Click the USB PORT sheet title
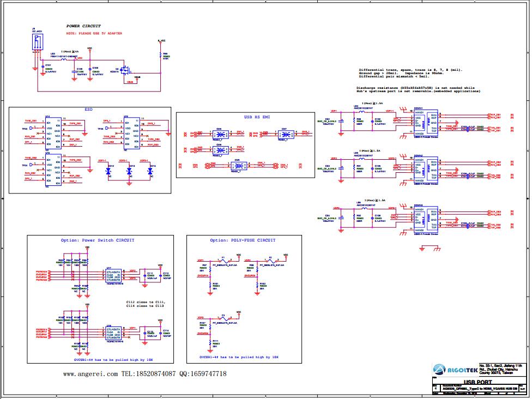The image size is (532, 399). coord(477,383)
